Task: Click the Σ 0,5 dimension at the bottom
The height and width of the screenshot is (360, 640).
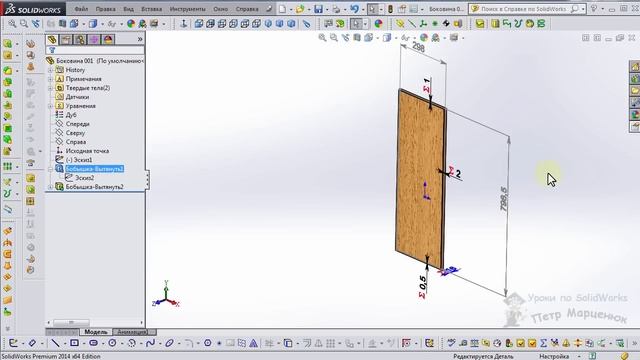Action: [422, 287]
